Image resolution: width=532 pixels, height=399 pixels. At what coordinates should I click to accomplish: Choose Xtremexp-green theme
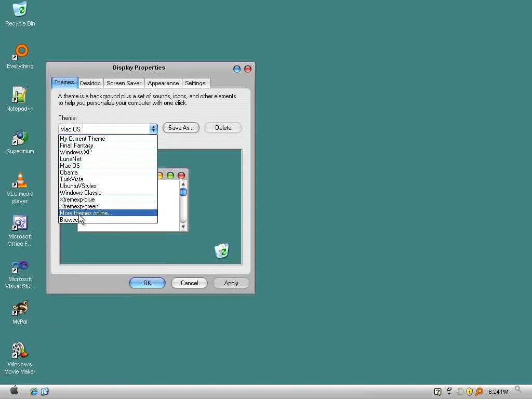[108, 206]
